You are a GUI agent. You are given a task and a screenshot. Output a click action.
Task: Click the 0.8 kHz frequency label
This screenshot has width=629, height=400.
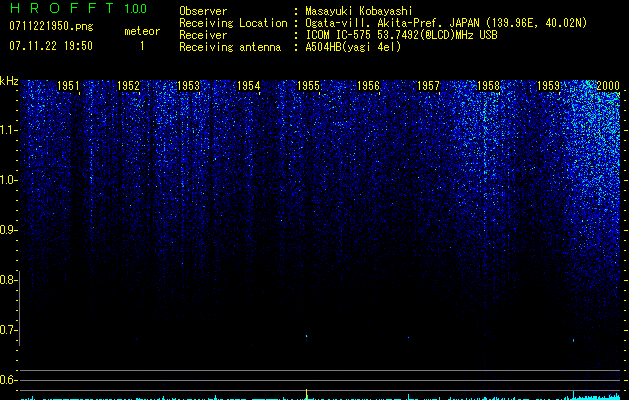[x=7, y=280]
